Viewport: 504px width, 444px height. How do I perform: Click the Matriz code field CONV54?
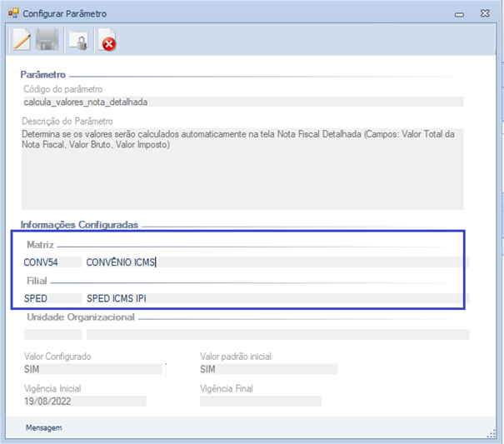click(52, 262)
